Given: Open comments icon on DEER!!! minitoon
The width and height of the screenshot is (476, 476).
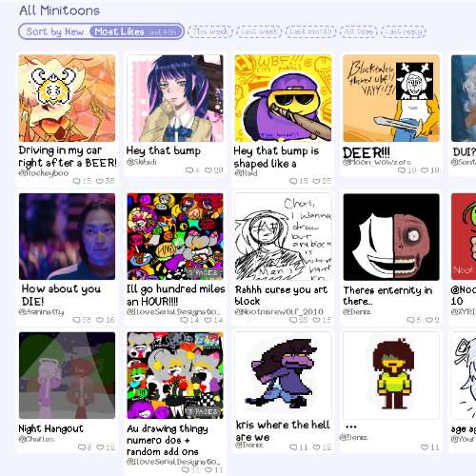Looking at the screenshot, I should 402,170.
